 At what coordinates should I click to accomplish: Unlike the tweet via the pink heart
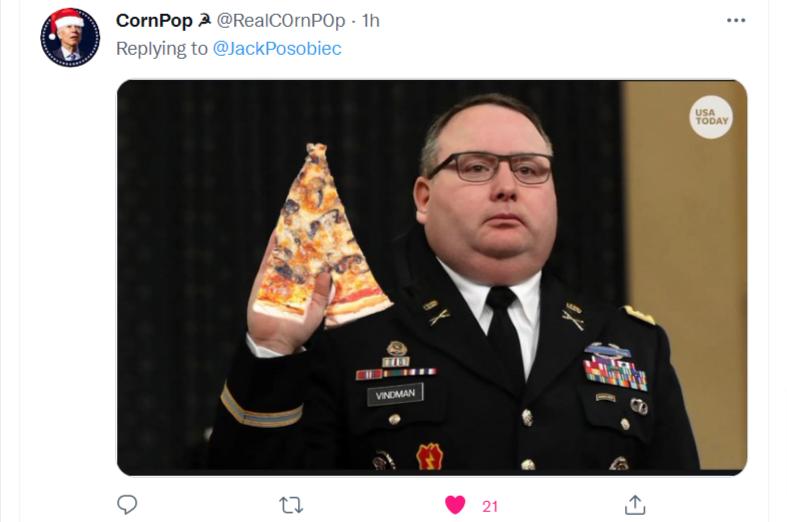(455, 505)
